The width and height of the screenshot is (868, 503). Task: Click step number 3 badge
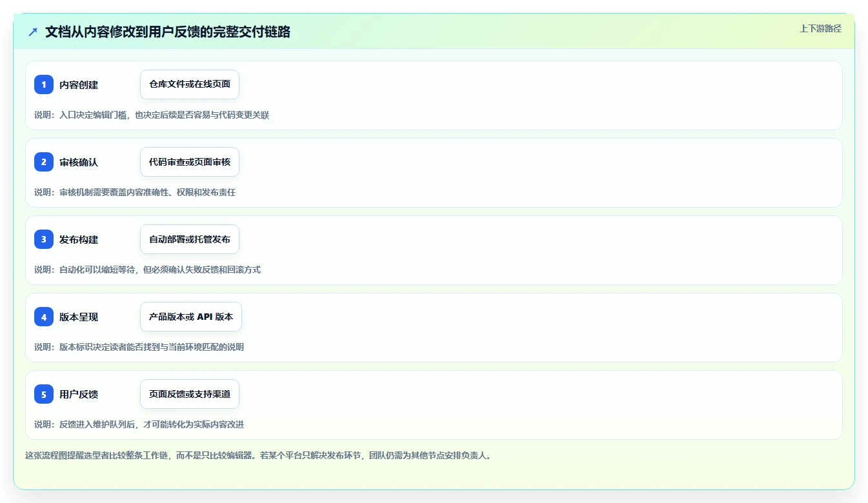click(x=44, y=239)
